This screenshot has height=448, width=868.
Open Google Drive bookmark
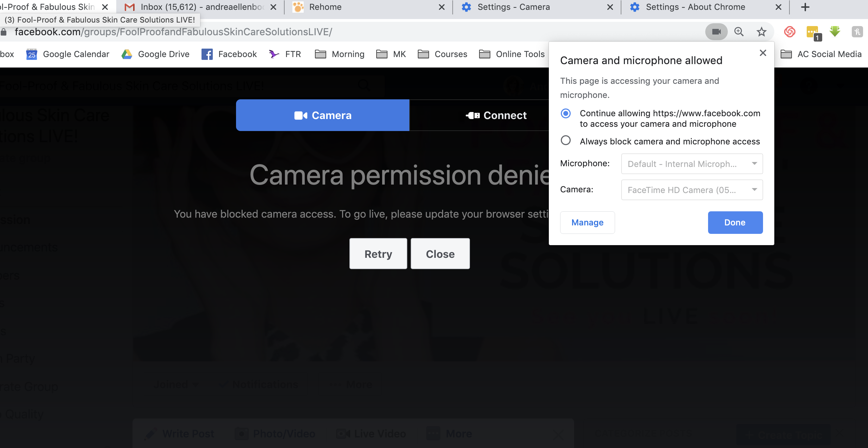pos(155,54)
